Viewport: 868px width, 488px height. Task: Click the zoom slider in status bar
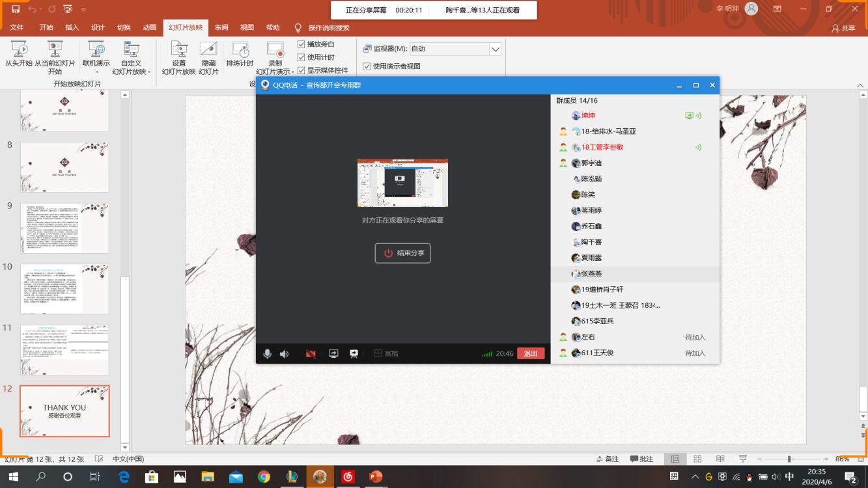pos(789,459)
